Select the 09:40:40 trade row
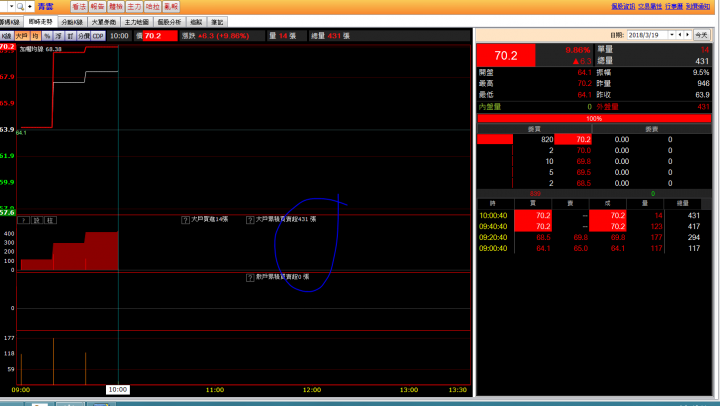720x406 pixels. click(x=594, y=226)
